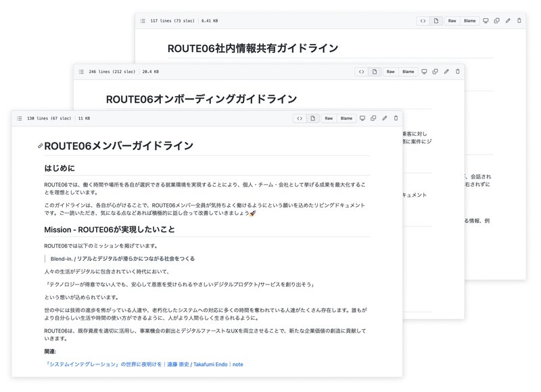The height and width of the screenshot is (392, 541).
Task: Click the ROUTE06メンバーガイドライン heading text
Action: click(x=119, y=146)
